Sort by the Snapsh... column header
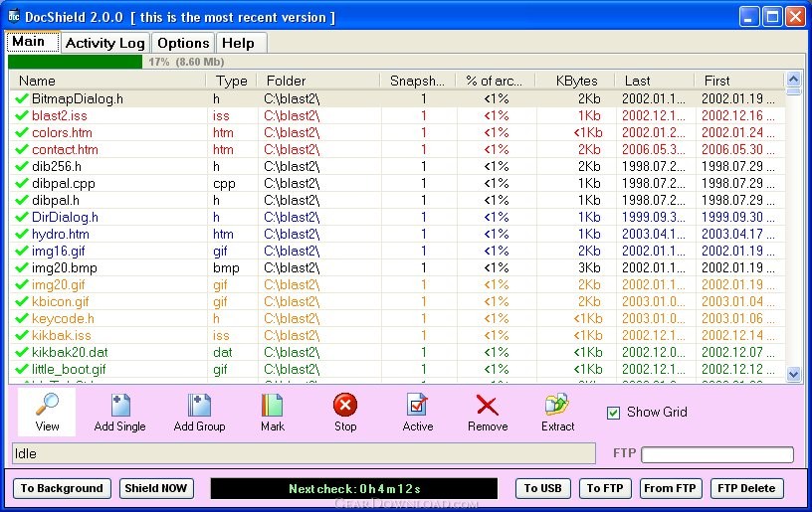 coord(417,81)
